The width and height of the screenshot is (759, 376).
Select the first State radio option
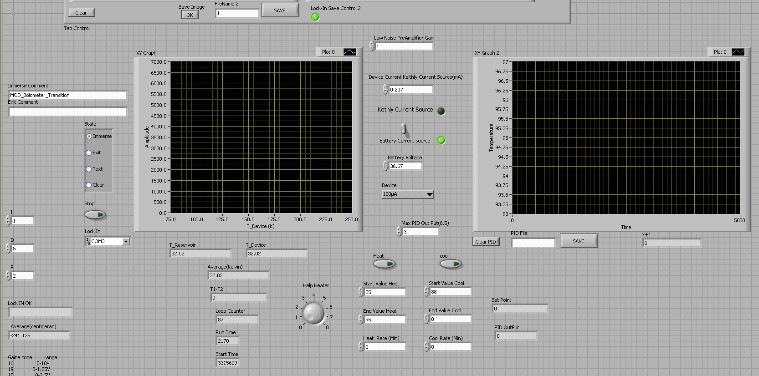[x=89, y=136]
